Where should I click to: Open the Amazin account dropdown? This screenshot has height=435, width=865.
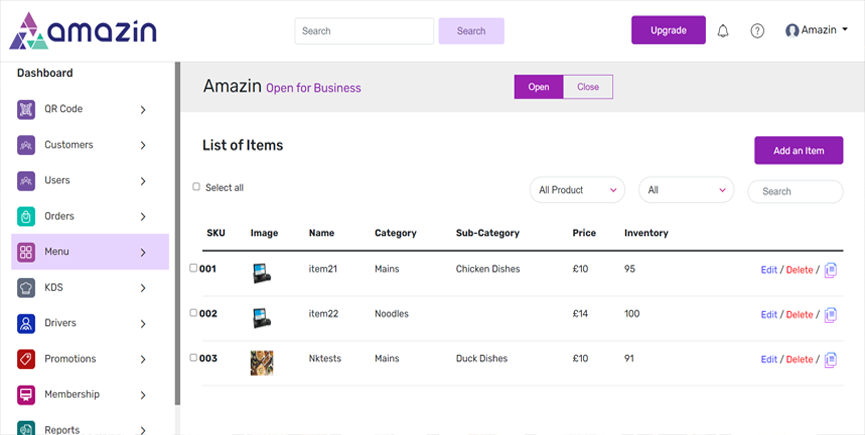(x=817, y=31)
